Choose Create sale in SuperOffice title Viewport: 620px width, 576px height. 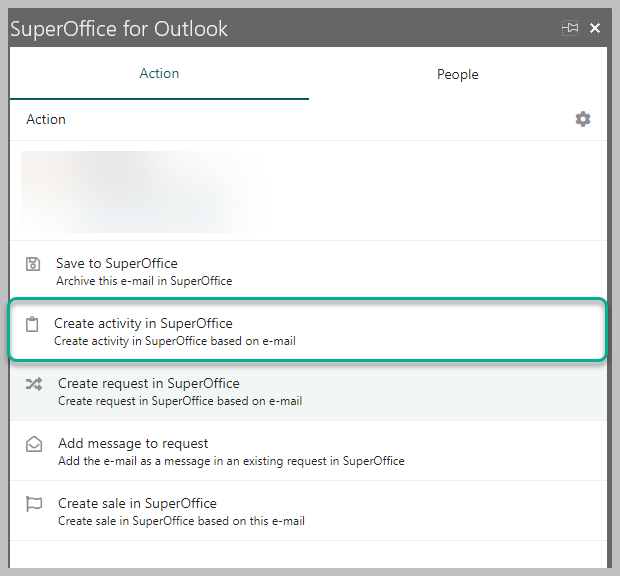137,503
